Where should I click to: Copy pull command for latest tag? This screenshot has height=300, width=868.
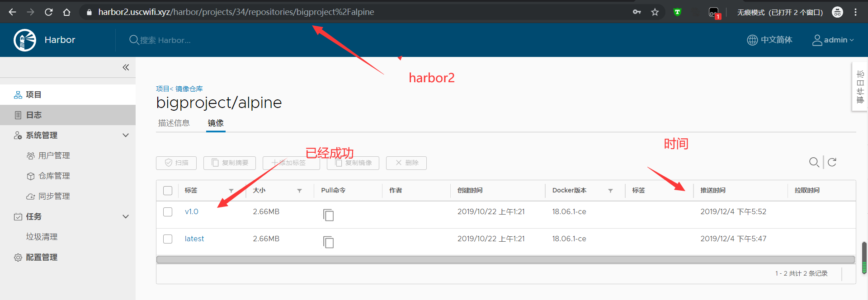[329, 242]
